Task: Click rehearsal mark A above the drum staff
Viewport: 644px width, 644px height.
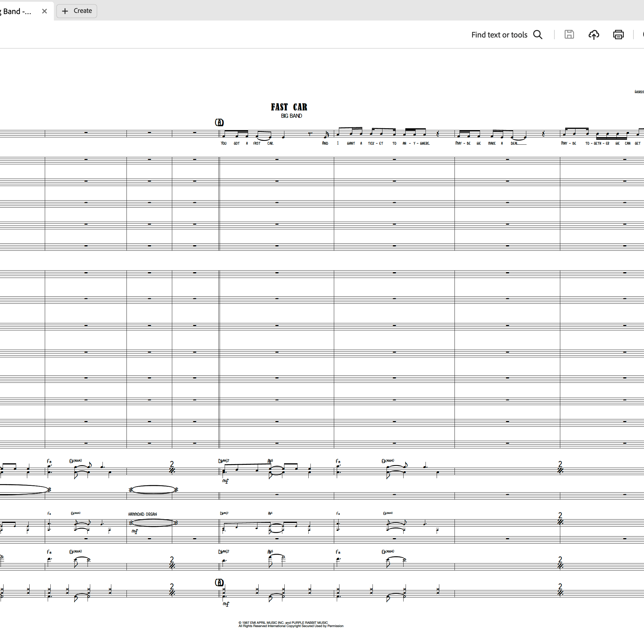Action: click(x=219, y=583)
